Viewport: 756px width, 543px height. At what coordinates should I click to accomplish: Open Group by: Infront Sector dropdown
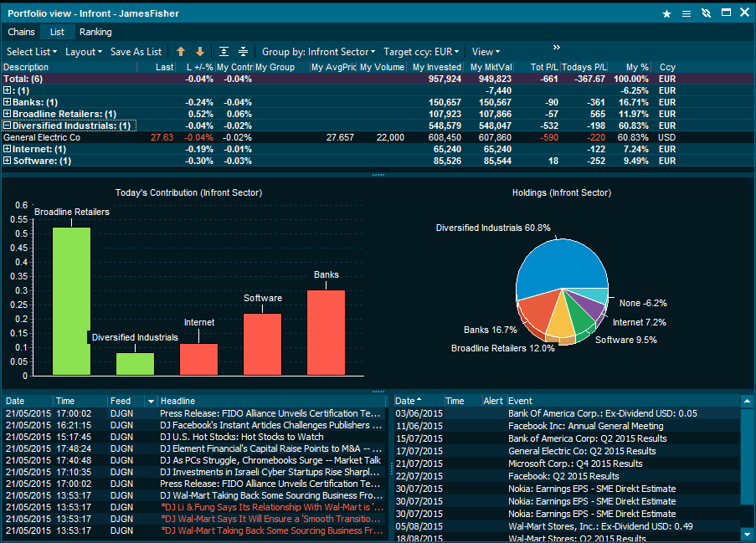tap(318, 52)
